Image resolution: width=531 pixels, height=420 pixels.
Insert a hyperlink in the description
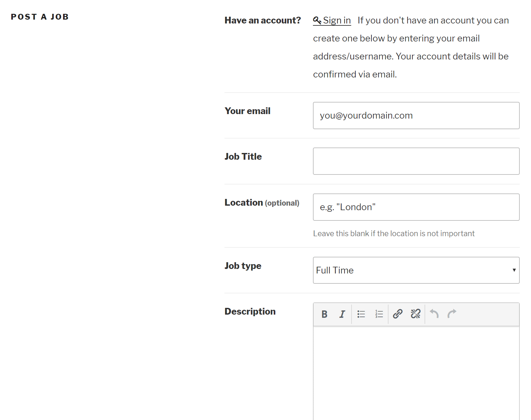(398, 314)
